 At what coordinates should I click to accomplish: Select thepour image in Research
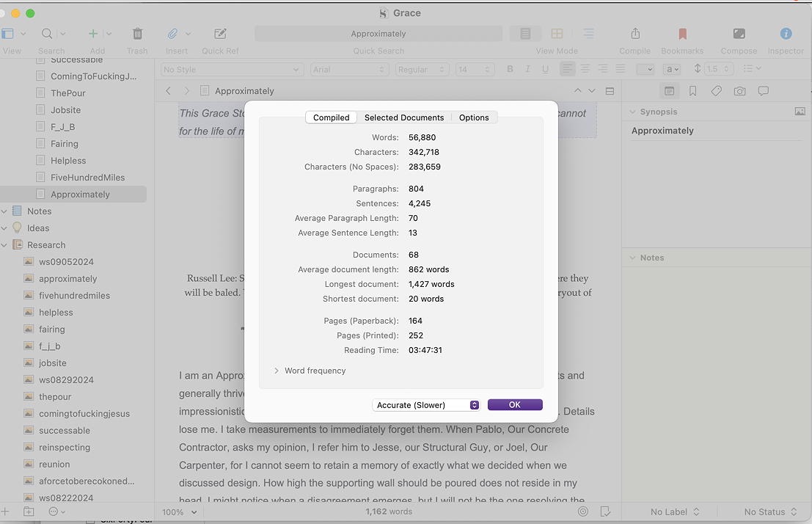(55, 397)
